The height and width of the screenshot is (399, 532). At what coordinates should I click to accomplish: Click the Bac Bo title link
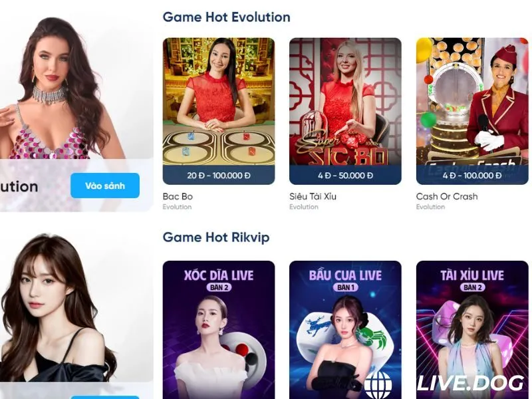[x=178, y=196]
